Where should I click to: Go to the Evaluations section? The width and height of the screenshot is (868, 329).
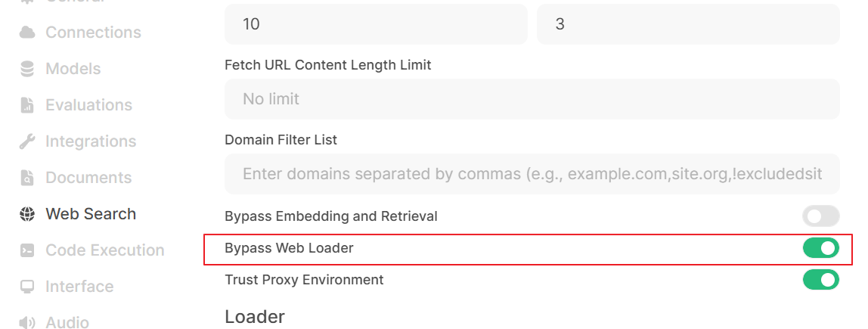(x=88, y=105)
